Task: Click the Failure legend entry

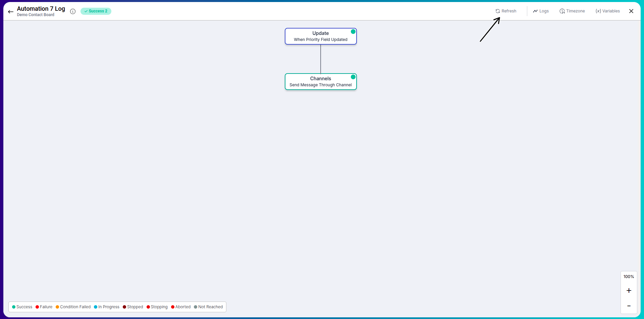Action: pos(44,307)
